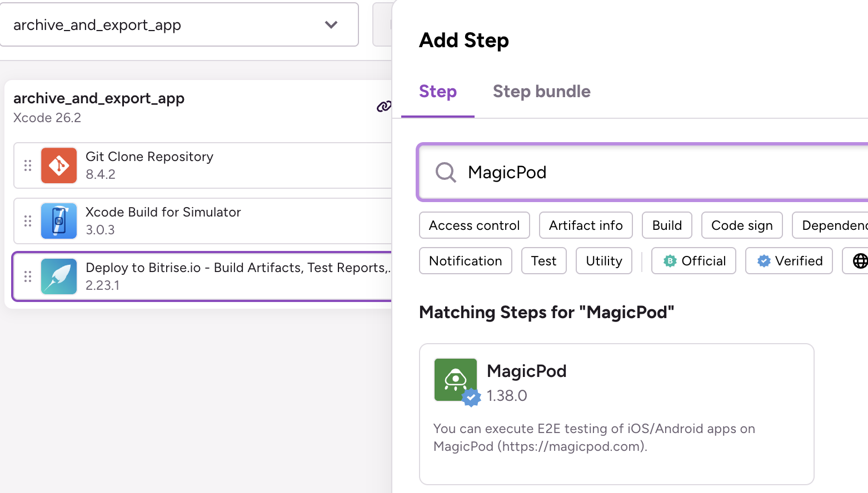Click the Deploy to Bitrise.io step icon
This screenshot has width=868, height=493.
click(x=59, y=276)
